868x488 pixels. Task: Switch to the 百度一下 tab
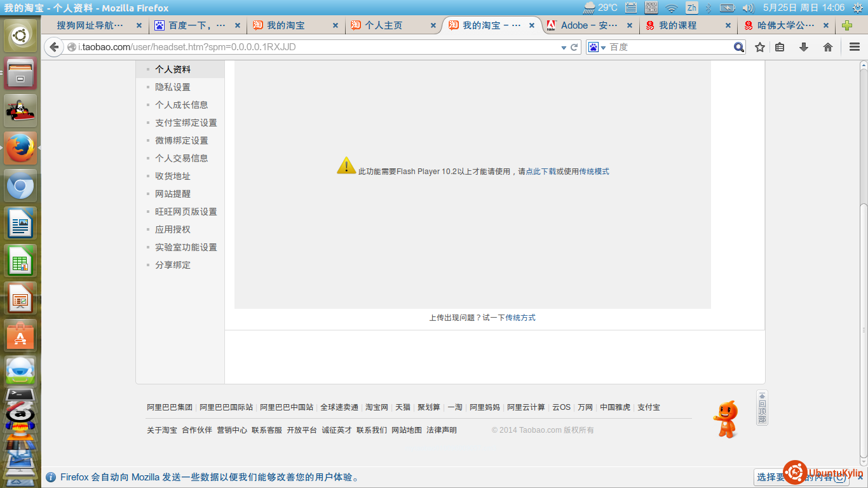196,25
